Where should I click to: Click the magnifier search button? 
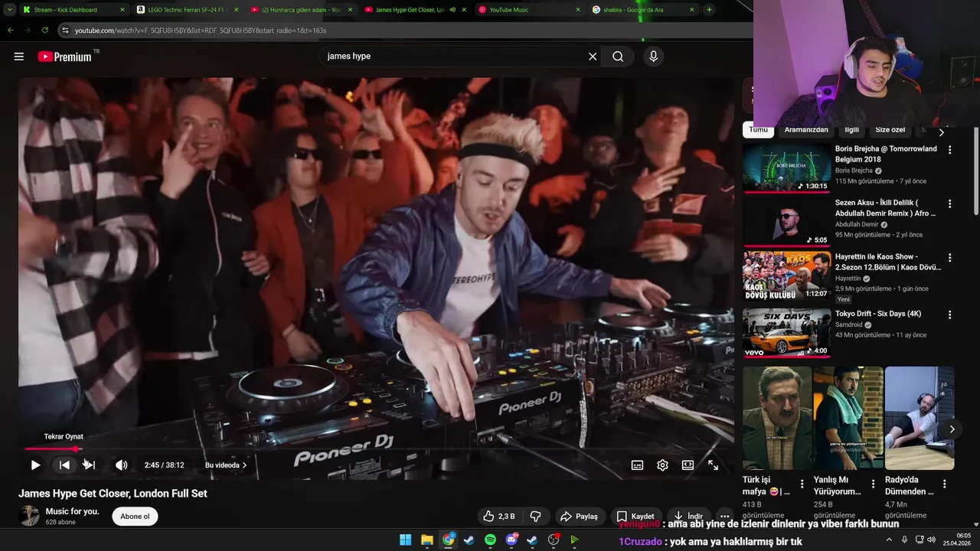618,57
